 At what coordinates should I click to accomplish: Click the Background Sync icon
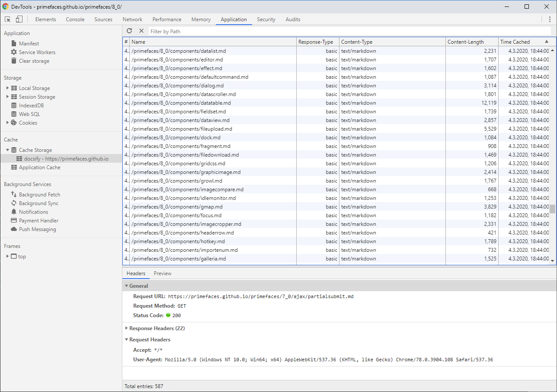pos(14,203)
